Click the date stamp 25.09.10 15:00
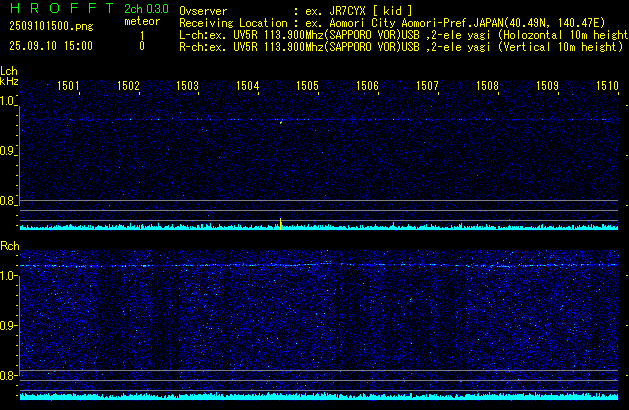The height and width of the screenshot is (410, 629). tap(51, 46)
